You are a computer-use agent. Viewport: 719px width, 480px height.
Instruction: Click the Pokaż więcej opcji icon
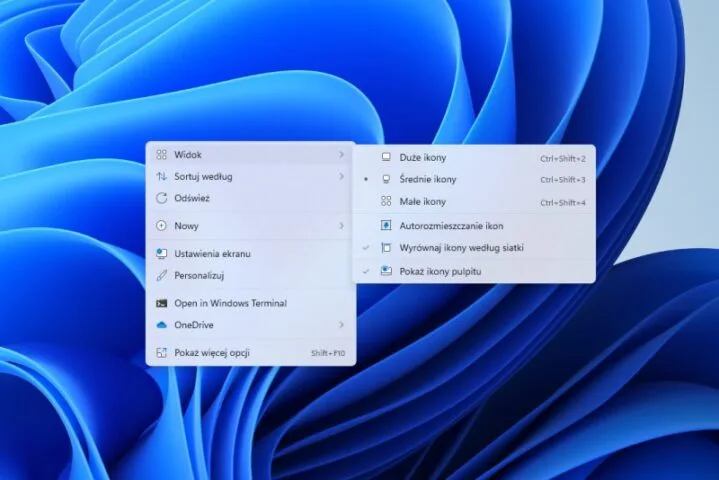(161, 353)
